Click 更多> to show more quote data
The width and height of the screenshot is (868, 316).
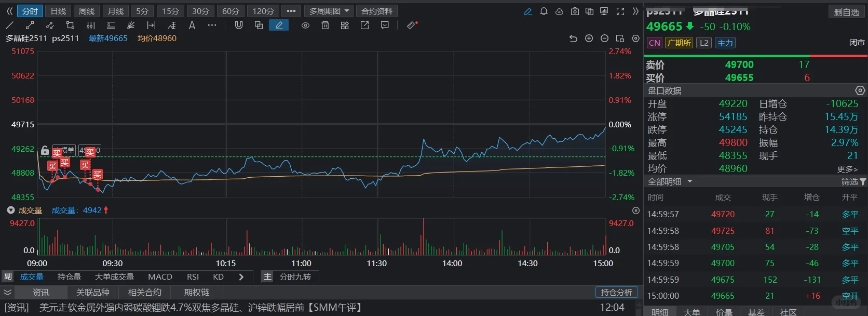(847, 169)
